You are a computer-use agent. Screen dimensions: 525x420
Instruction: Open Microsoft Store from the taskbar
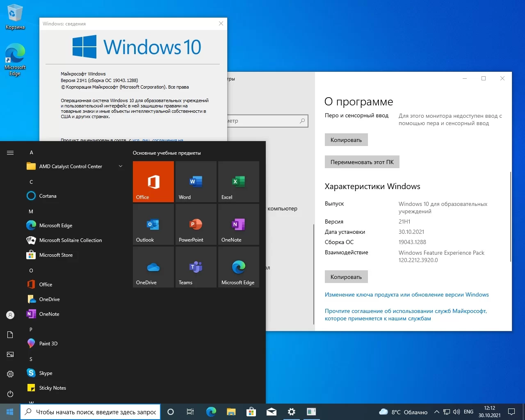click(x=251, y=412)
